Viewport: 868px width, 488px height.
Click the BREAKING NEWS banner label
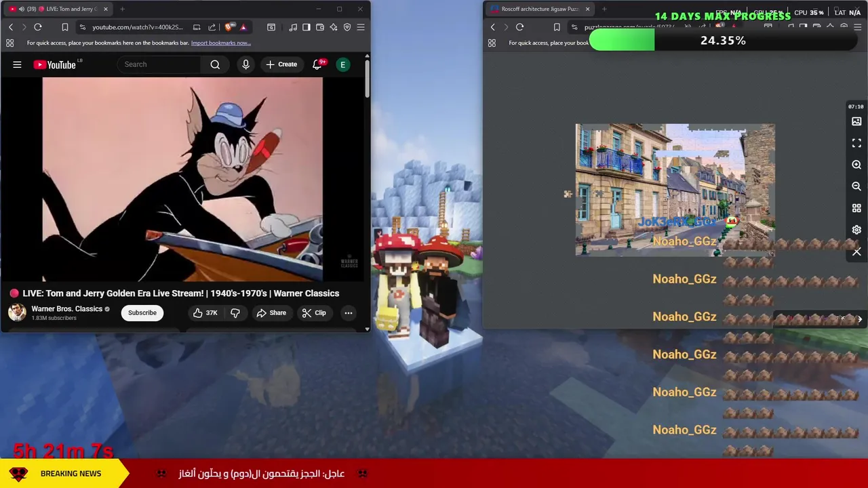[71, 474]
